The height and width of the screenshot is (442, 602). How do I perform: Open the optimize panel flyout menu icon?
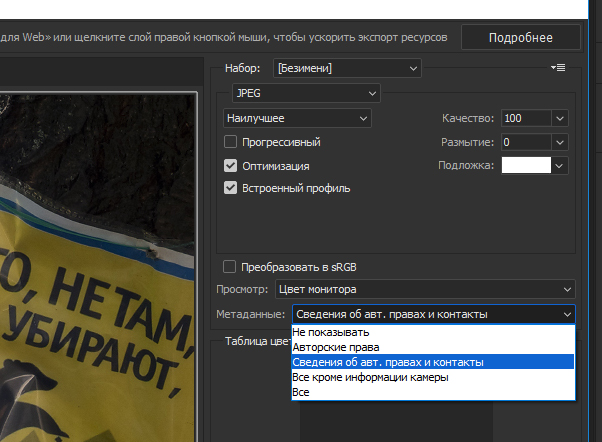pos(558,68)
